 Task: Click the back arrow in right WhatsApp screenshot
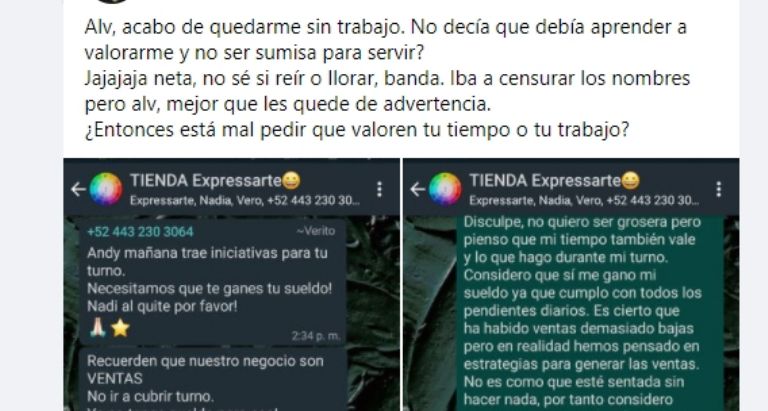[x=418, y=189]
